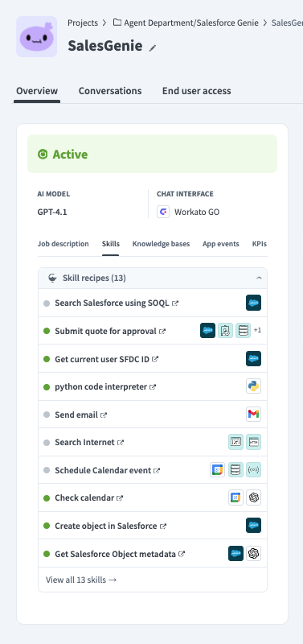The width and height of the screenshot is (303, 644).
Task: Open the Knowledge bases tab
Action: tap(161, 244)
